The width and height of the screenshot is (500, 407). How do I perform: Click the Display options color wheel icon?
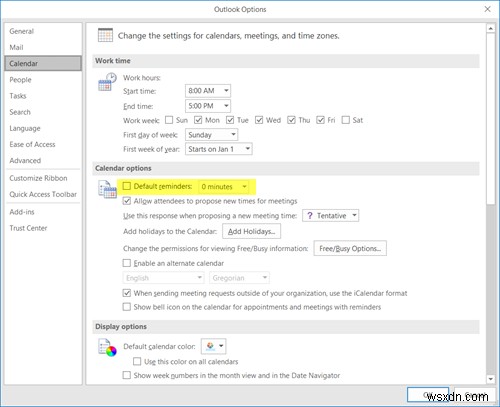pos(107,348)
